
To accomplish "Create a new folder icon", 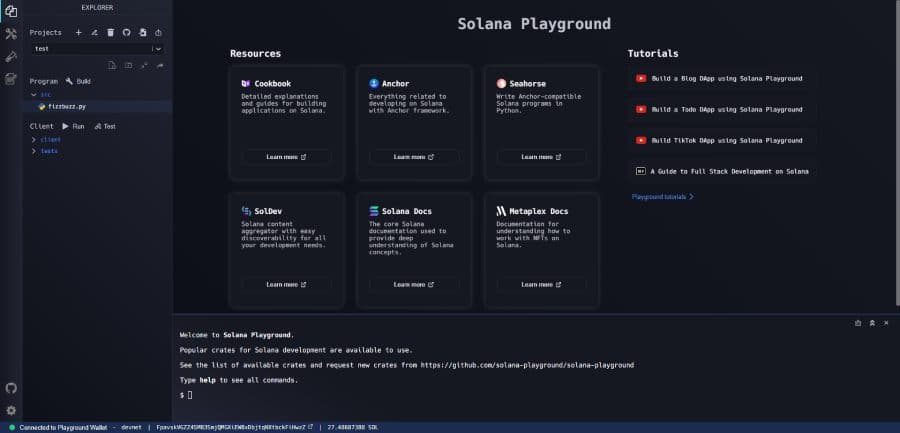I will tap(129, 65).
